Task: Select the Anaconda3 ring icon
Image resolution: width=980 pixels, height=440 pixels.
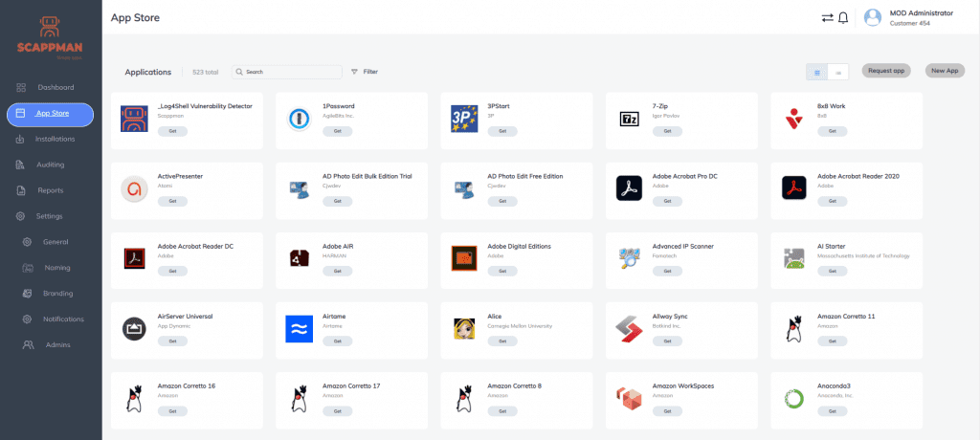Action: tap(793, 398)
